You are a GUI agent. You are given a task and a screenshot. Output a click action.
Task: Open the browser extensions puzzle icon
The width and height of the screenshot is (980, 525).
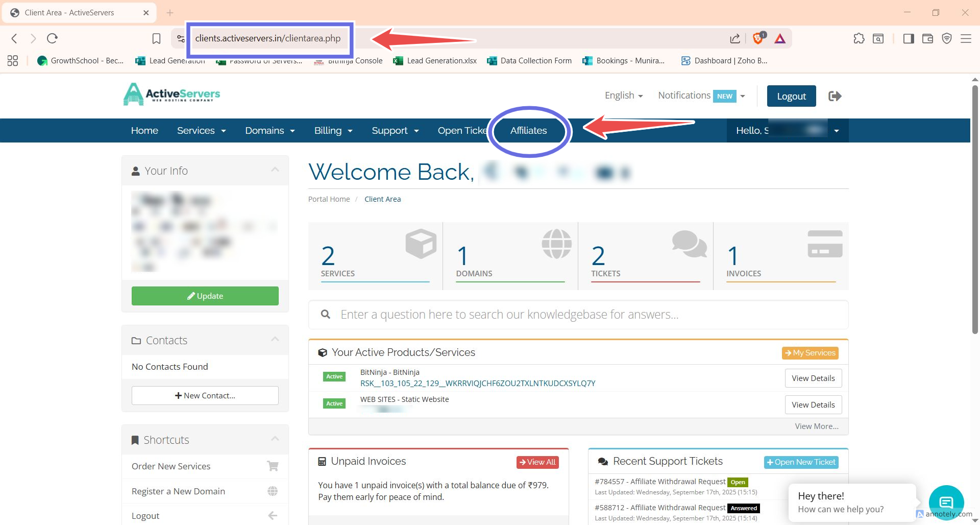tap(859, 38)
